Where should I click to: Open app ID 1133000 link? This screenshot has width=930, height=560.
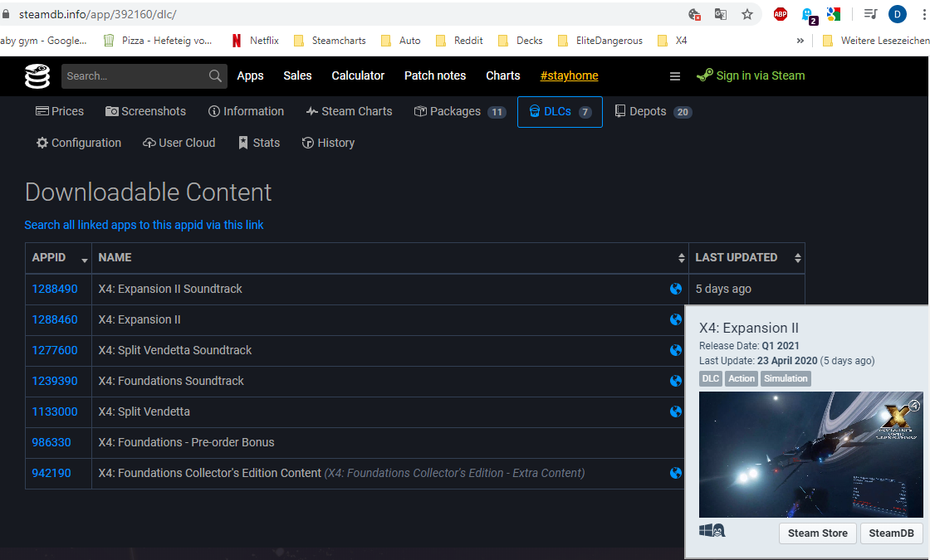coord(55,411)
